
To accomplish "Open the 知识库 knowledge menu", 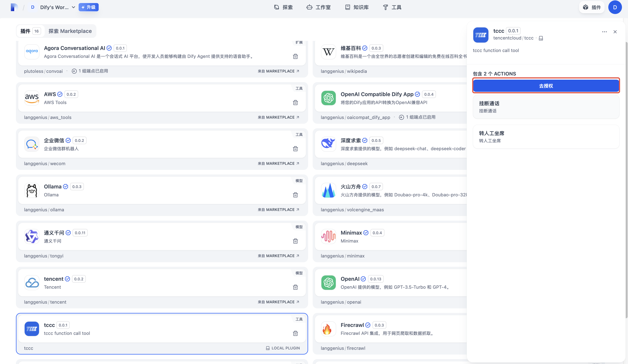I will tap(357, 7).
